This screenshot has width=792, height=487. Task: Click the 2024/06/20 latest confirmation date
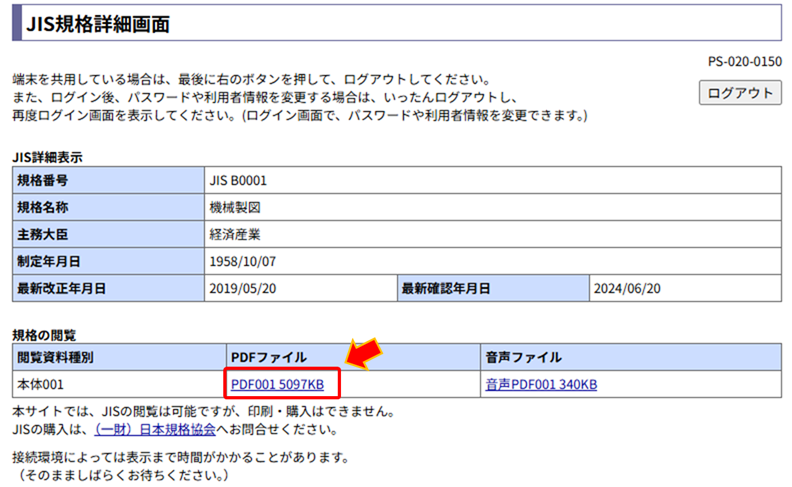[x=629, y=289]
